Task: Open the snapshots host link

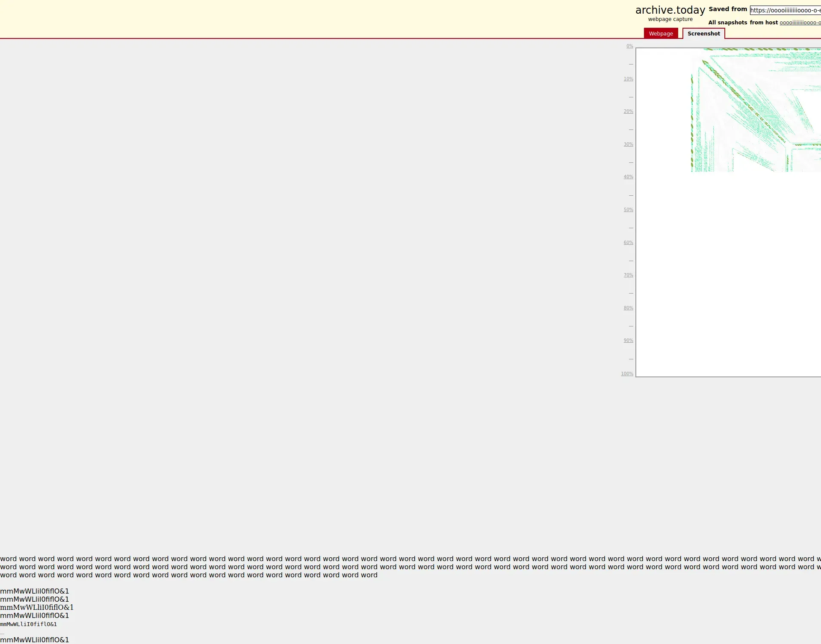Action: pyautogui.click(x=800, y=23)
